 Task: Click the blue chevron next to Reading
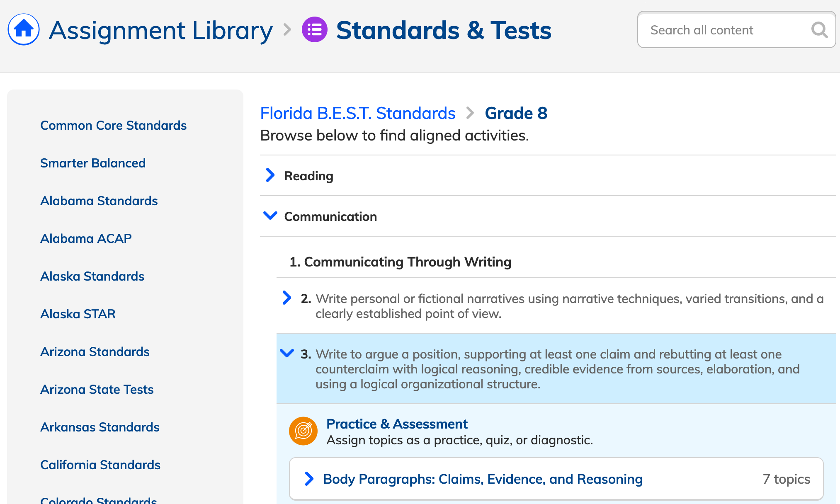(x=270, y=175)
